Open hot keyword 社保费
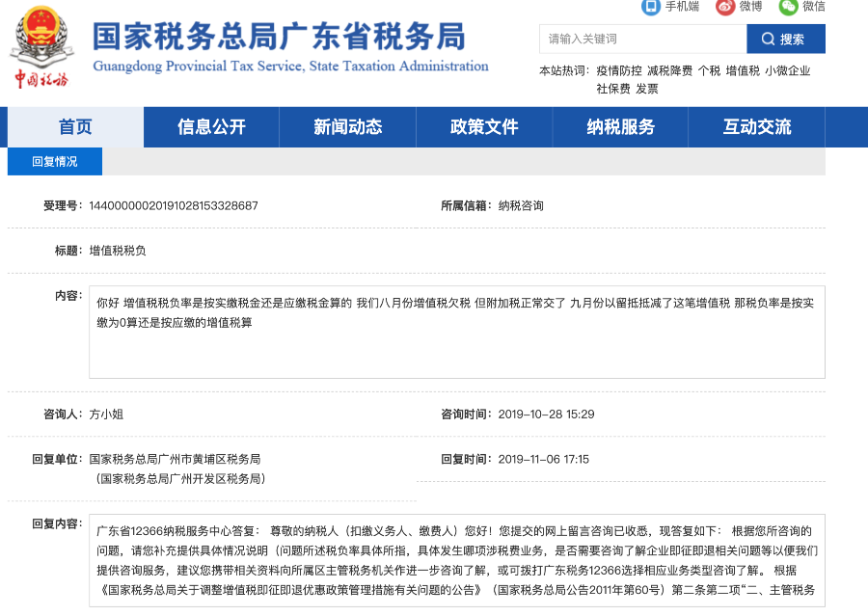This screenshot has width=868, height=616. [613, 89]
